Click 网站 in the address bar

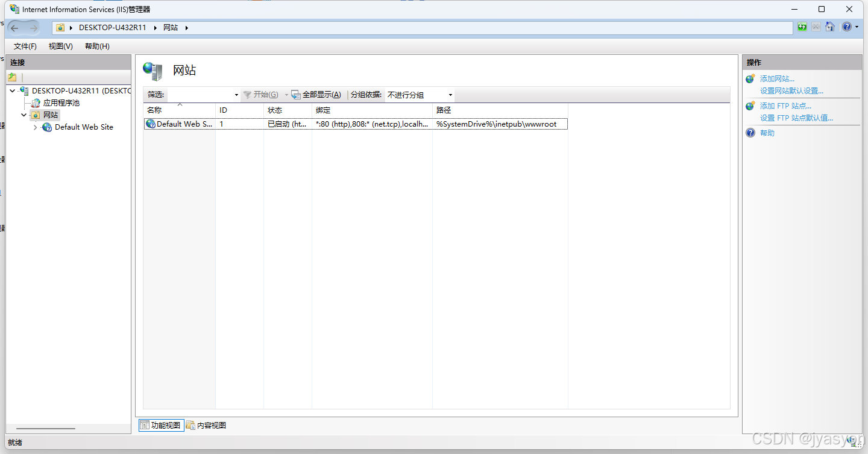(x=171, y=28)
